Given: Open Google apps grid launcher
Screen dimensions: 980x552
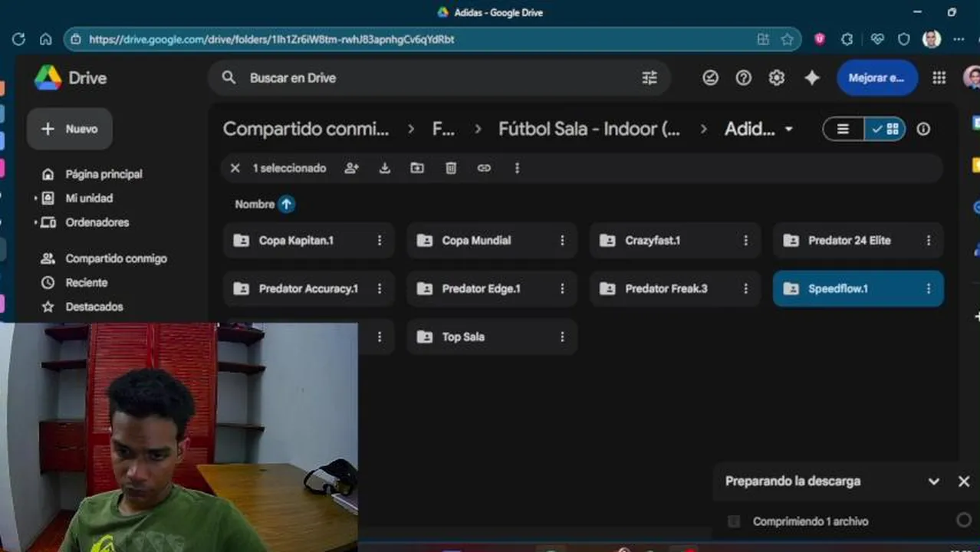Looking at the screenshot, I should click(x=939, y=77).
